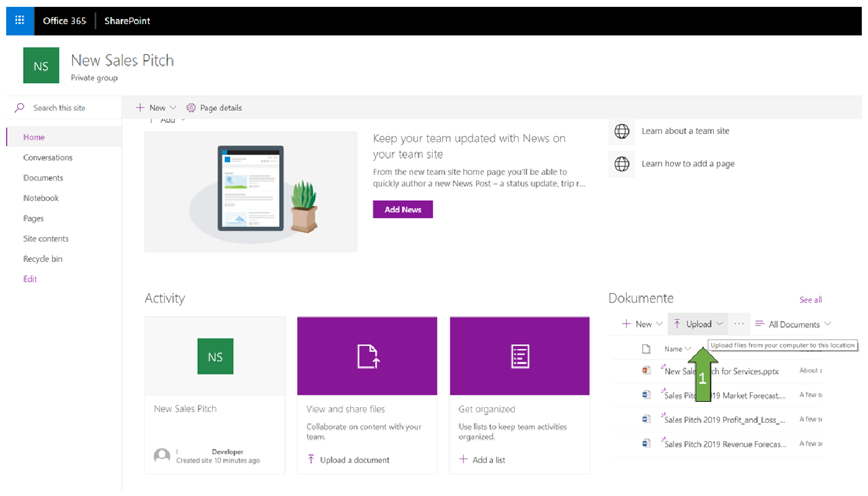868x496 pixels.
Task: Click the plus icon beside New in Dokumente
Action: tap(626, 324)
